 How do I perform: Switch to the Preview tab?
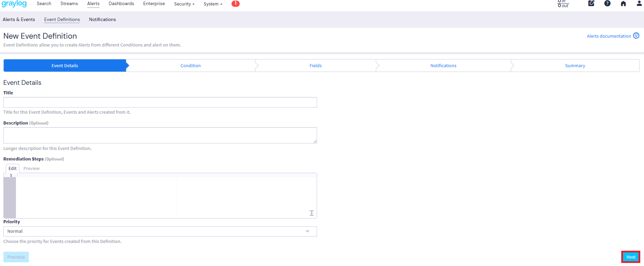click(32, 169)
